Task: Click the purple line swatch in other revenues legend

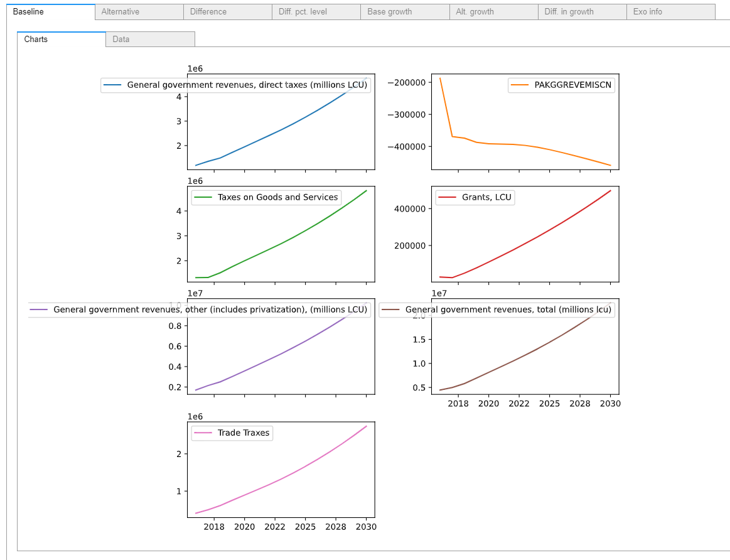Action: [x=39, y=310]
